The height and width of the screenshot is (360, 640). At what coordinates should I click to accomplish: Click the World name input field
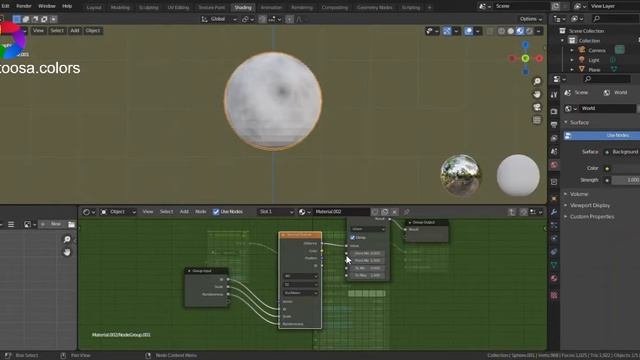point(608,109)
